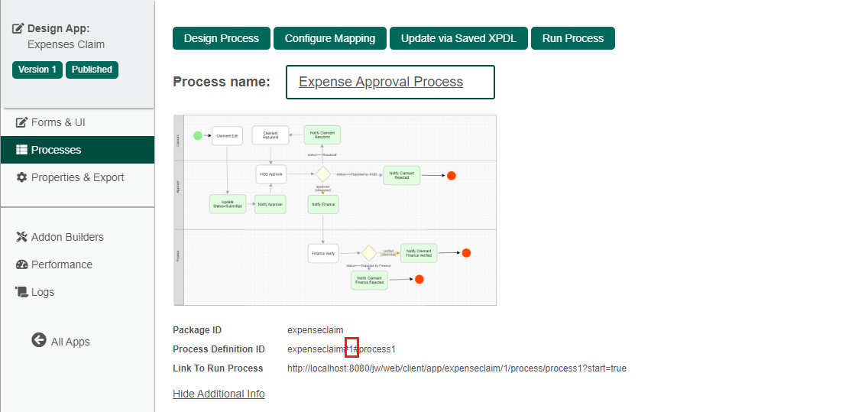This screenshot has height=412, width=868.
Task: Click Configure Mapping button
Action: [330, 38]
